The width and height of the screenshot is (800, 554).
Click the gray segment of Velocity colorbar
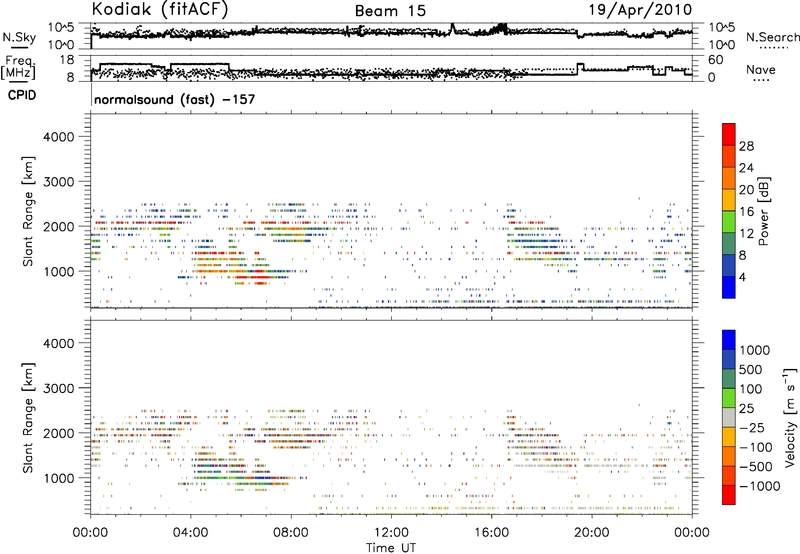[x=729, y=417]
